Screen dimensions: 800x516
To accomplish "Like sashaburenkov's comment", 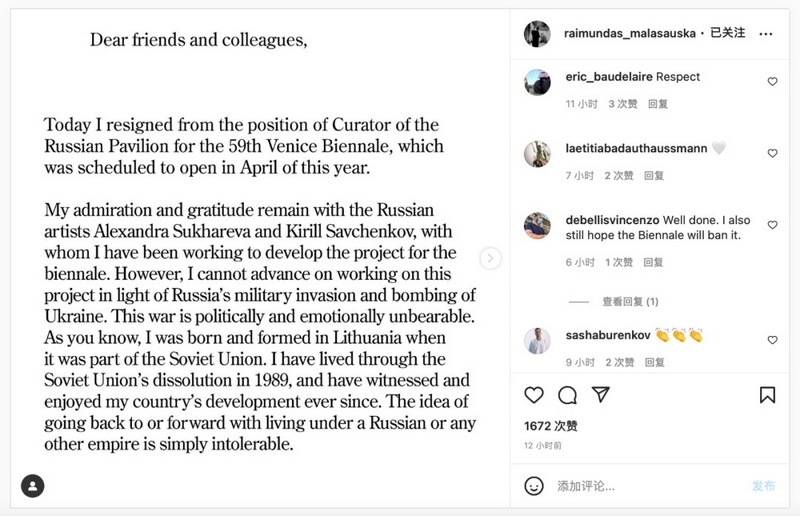I will 772,340.
